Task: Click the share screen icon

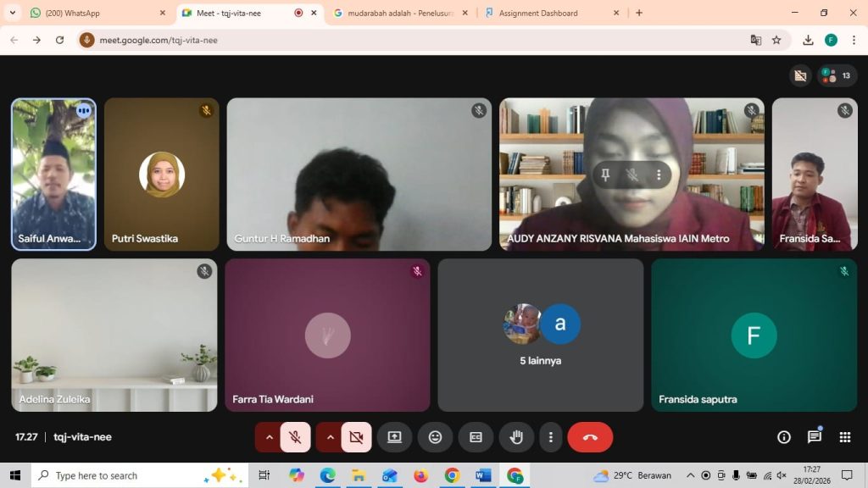Action: (x=394, y=437)
